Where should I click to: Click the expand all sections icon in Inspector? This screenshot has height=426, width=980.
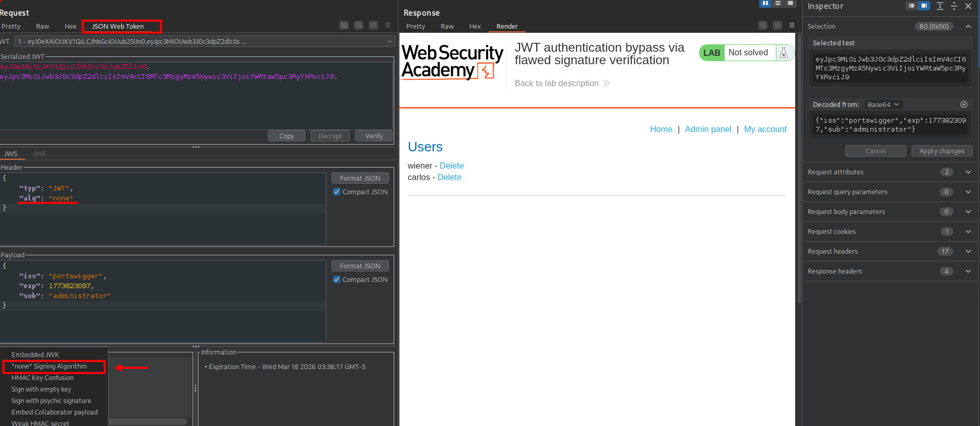[940, 6]
